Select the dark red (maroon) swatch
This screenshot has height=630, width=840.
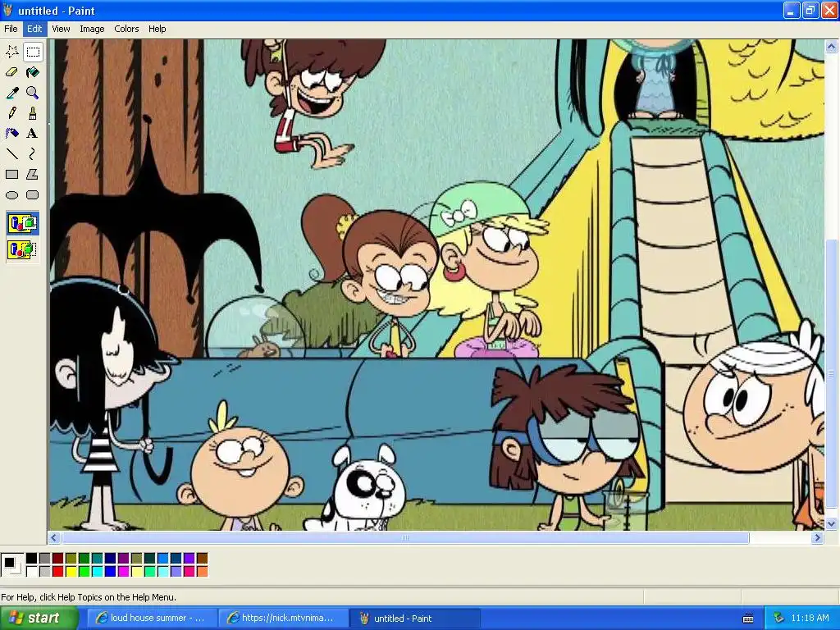pos(58,558)
